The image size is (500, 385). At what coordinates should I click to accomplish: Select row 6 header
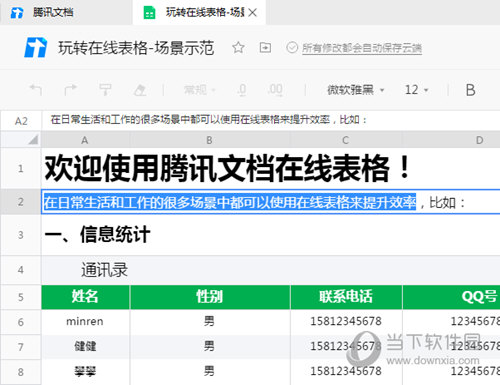(x=21, y=322)
